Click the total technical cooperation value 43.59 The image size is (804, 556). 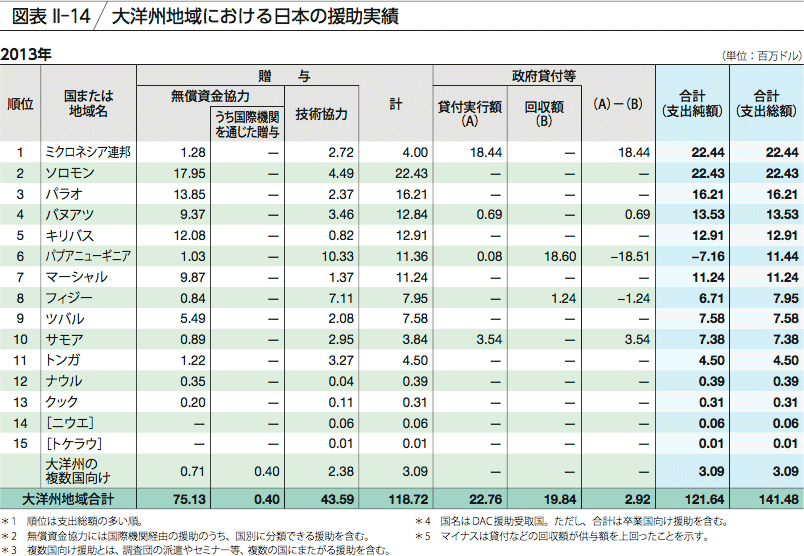point(337,499)
